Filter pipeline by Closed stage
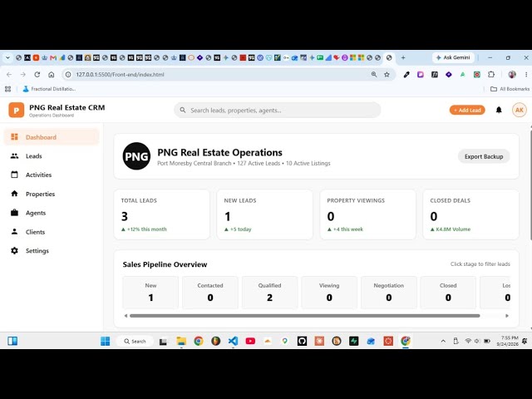The height and width of the screenshot is (399, 532). (448, 292)
